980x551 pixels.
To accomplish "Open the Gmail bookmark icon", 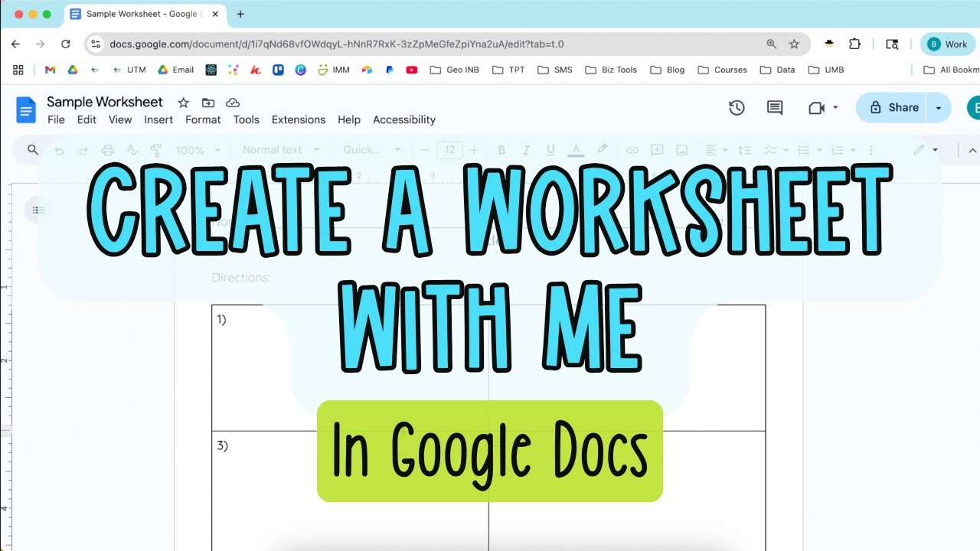I will pyautogui.click(x=51, y=70).
